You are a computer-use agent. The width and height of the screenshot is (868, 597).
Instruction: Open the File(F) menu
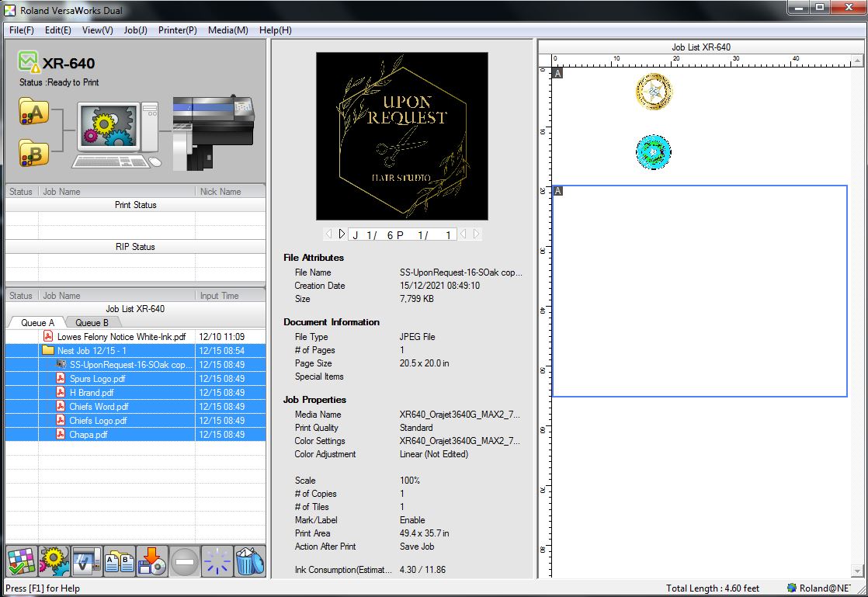coord(22,30)
